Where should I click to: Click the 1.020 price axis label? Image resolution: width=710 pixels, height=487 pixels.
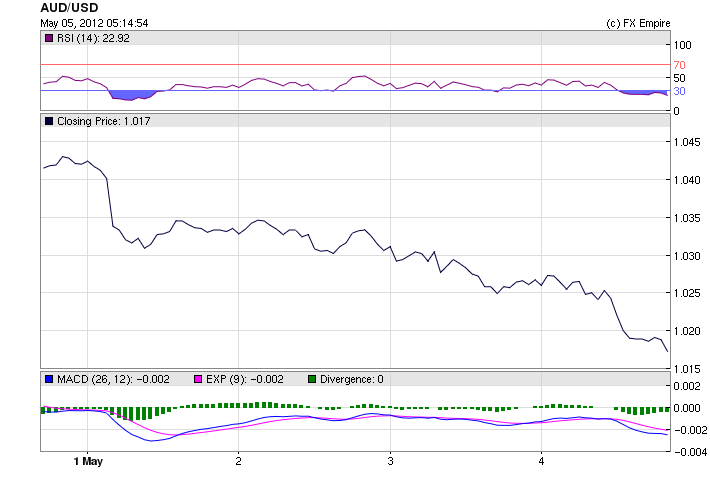point(687,331)
